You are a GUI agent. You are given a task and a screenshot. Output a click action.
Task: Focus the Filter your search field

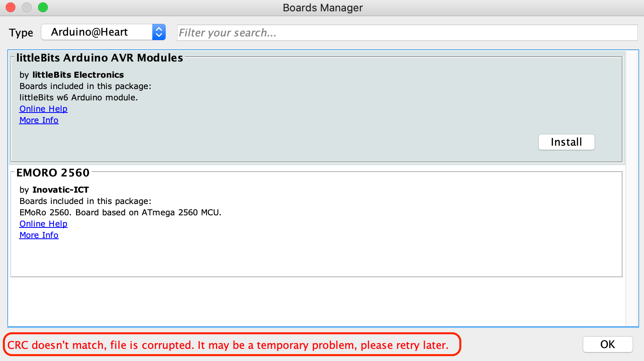point(407,33)
